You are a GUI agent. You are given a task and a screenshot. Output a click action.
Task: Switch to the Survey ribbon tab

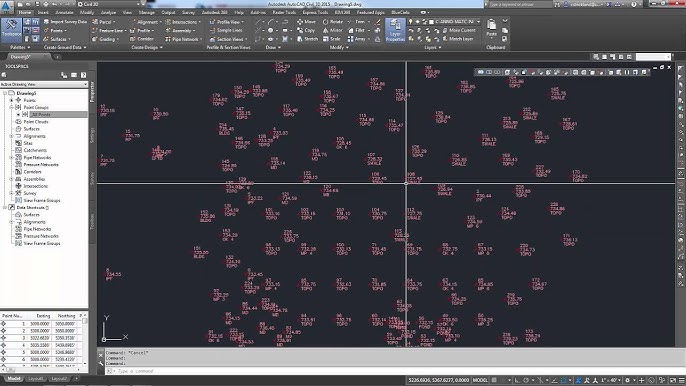tap(188, 12)
